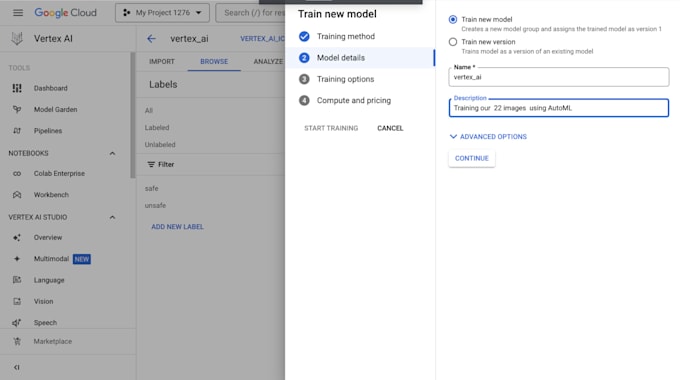Click the VERTEX_AI_IC link in header

click(262, 39)
